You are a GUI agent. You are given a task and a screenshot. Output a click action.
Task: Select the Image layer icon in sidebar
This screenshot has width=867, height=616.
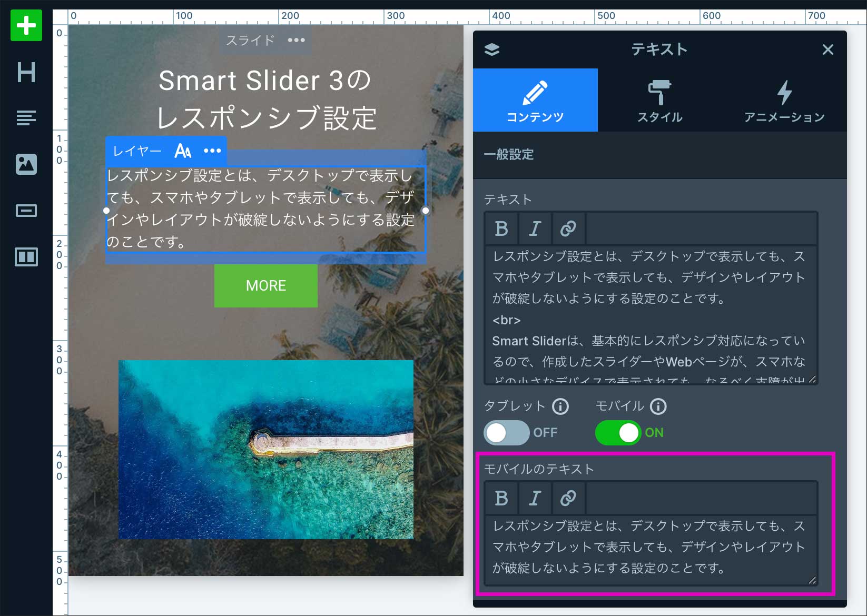tap(26, 164)
